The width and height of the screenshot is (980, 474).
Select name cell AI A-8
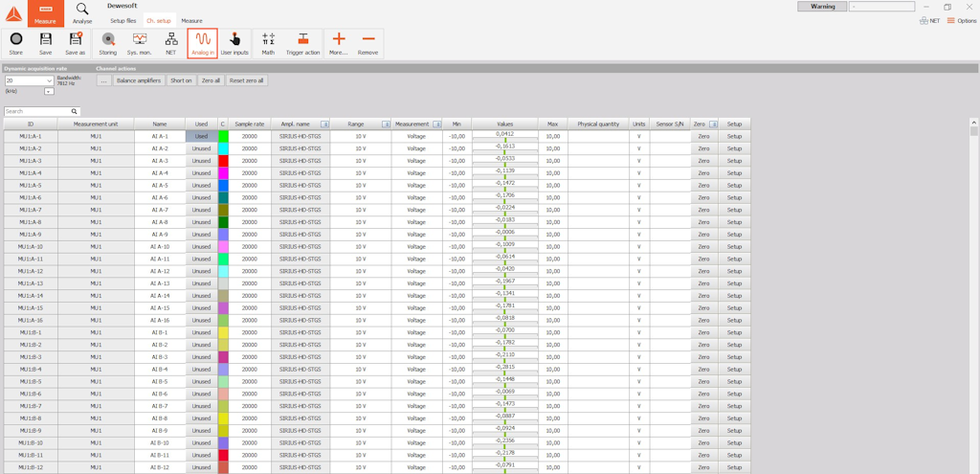pyautogui.click(x=160, y=222)
